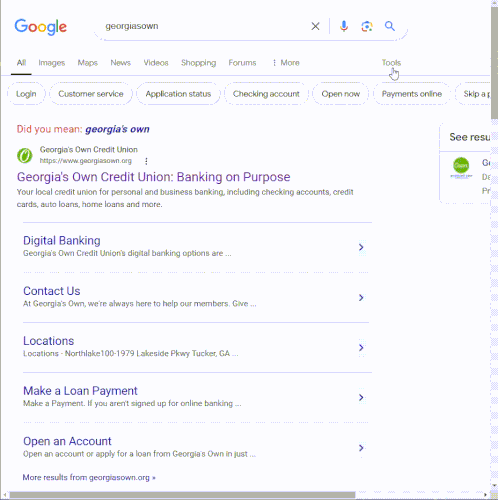
Task: Expand the Open an Account chevron
Action: click(361, 448)
